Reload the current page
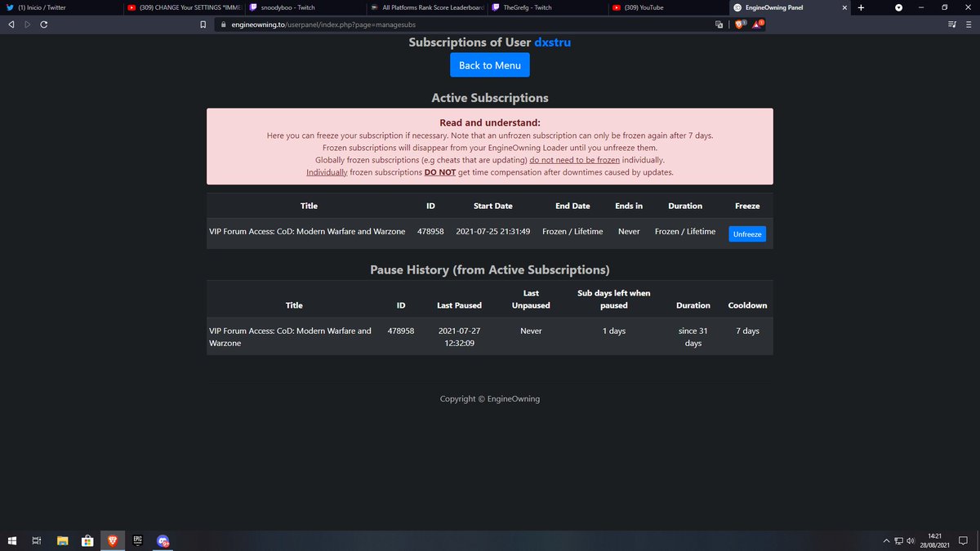 [43, 24]
